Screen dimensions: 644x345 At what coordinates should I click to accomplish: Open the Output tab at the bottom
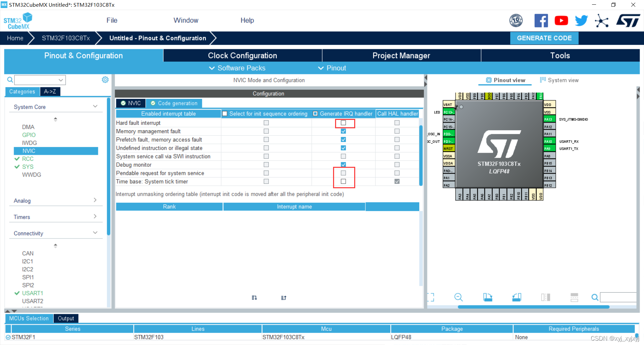point(66,318)
